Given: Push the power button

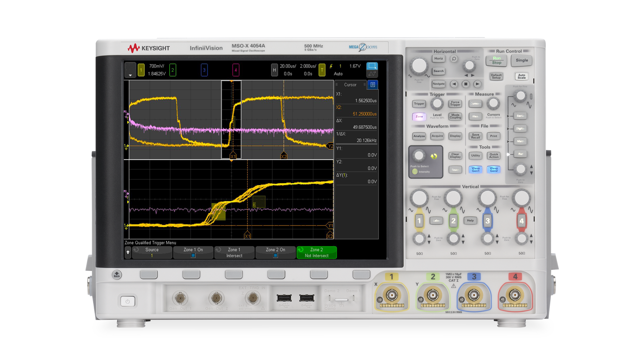Looking at the screenshot, I should click(128, 302).
